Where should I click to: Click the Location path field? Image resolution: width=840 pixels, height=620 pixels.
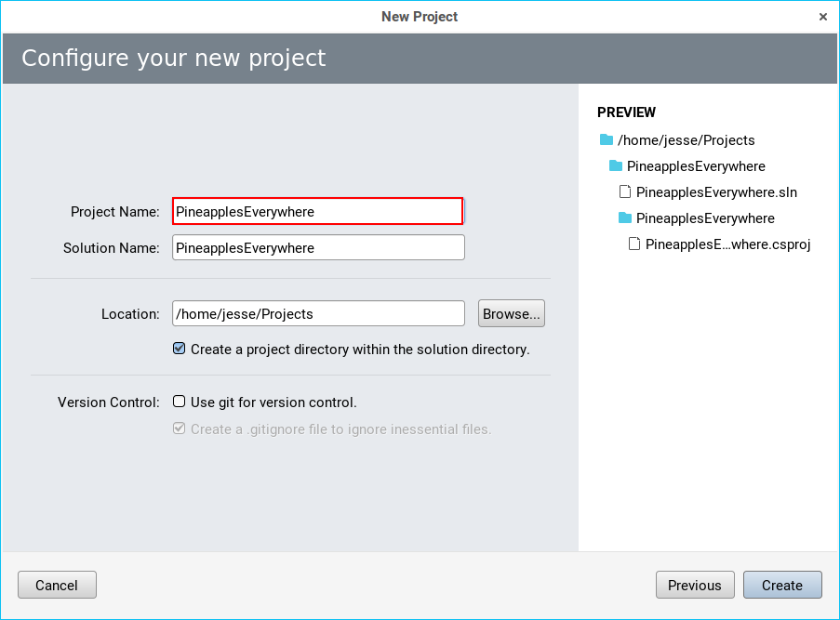point(317,314)
